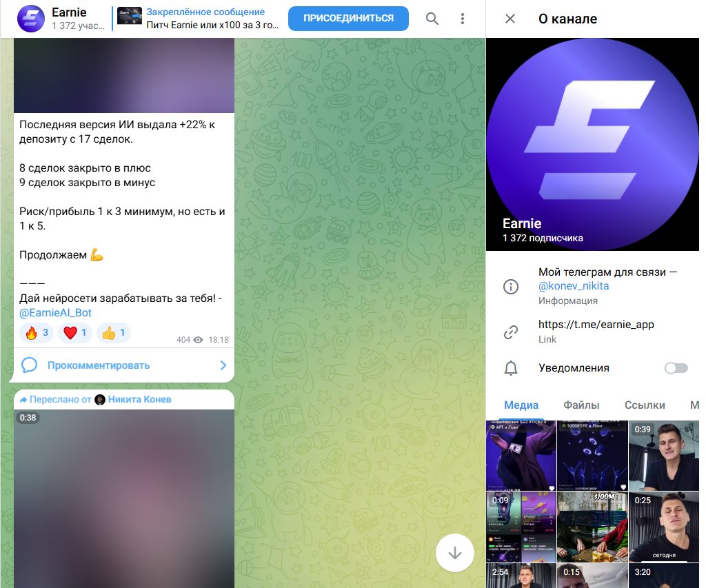Open the 3:20 video thumbnail

pyautogui.click(x=664, y=576)
